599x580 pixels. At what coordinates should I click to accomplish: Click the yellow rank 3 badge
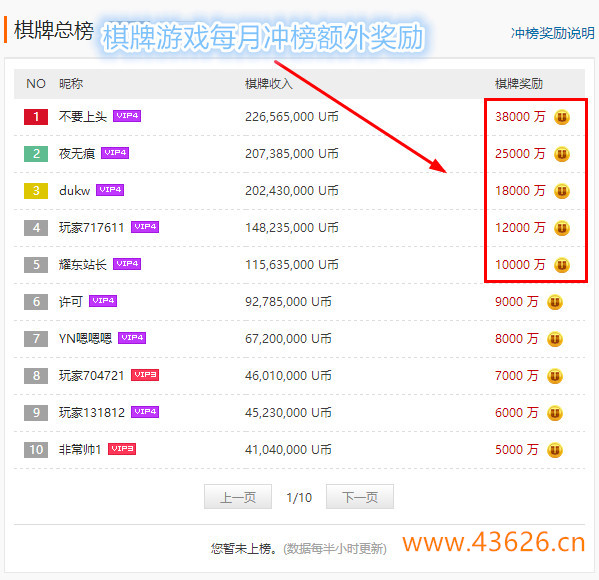click(x=36, y=191)
